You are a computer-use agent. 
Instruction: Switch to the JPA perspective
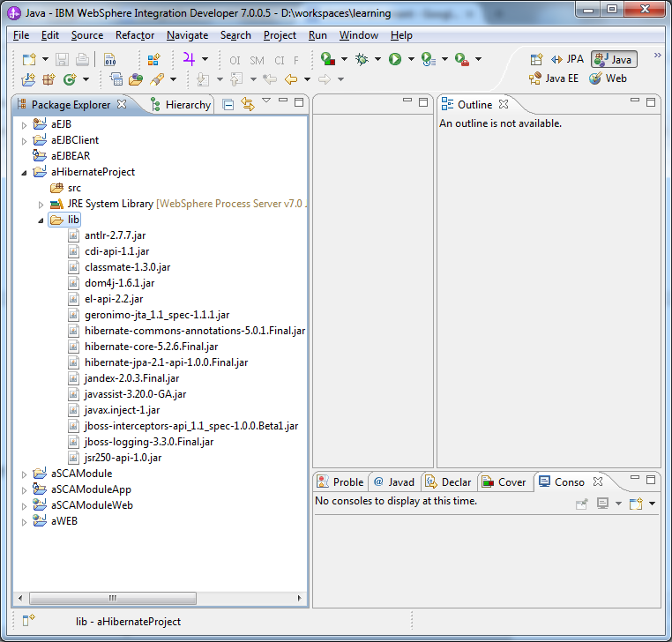coord(567,59)
